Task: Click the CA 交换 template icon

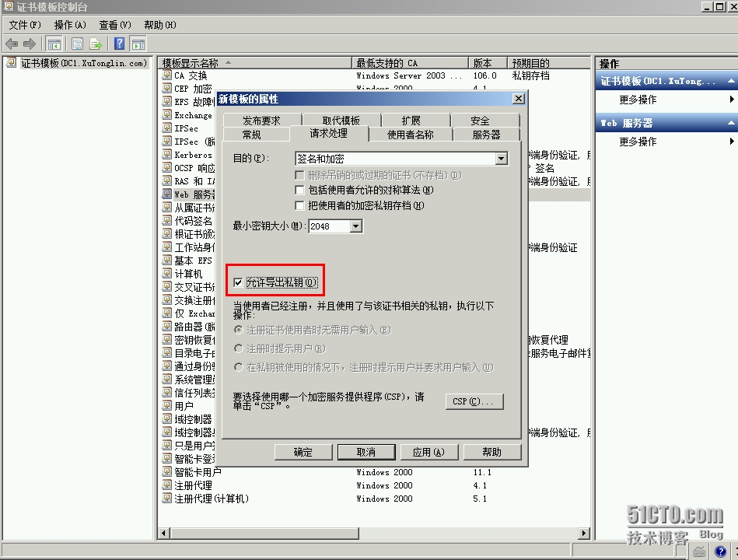Action: tap(166, 75)
